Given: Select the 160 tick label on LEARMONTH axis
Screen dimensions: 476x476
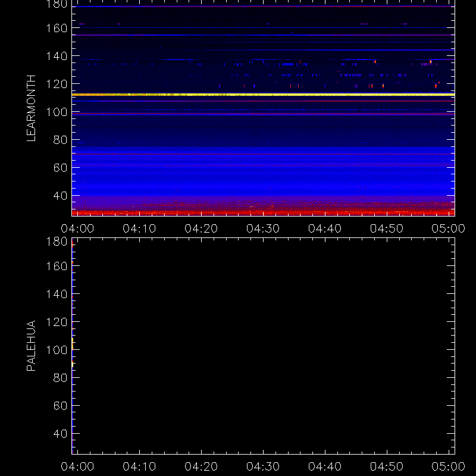Looking at the screenshot, I should (x=57, y=28).
